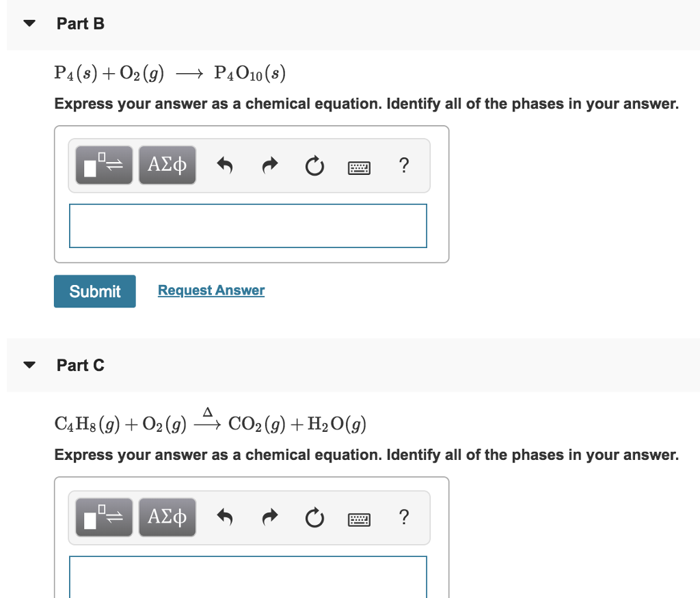Click the Request Answer link

coord(211,290)
